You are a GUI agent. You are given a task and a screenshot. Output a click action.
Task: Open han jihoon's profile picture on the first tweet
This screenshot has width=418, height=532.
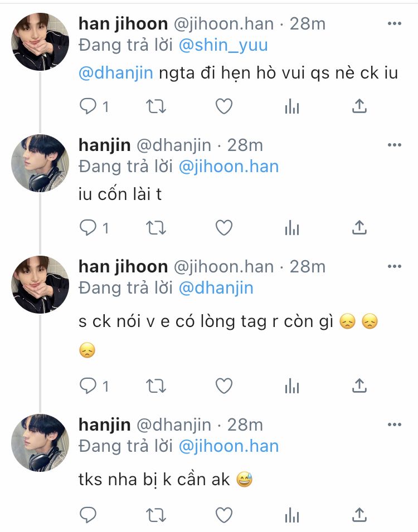coord(40,42)
